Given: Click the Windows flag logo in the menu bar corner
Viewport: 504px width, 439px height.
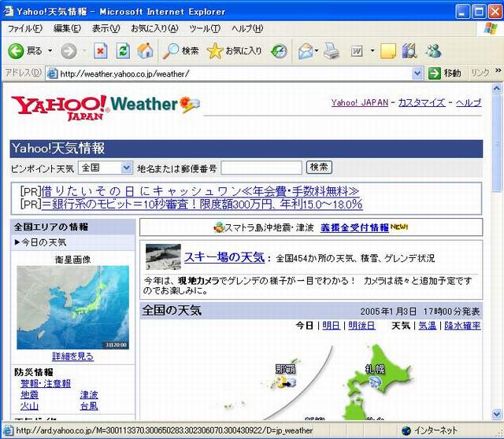Looking at the screenshot, I should pos(491,28).
